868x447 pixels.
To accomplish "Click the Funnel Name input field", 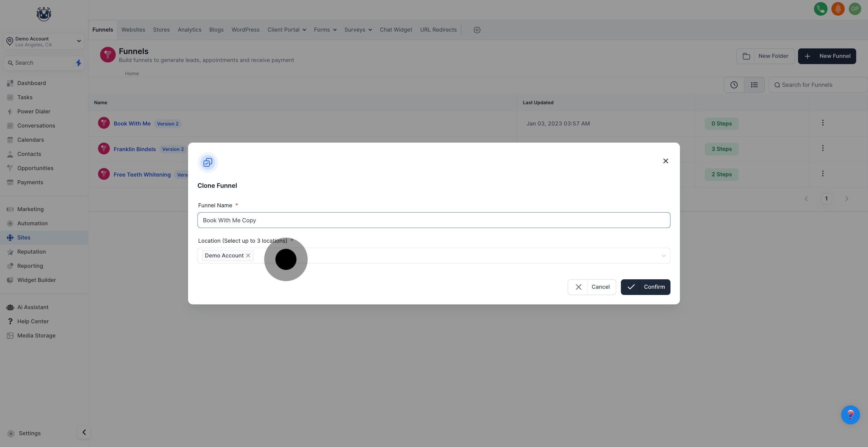I will 434,220.
